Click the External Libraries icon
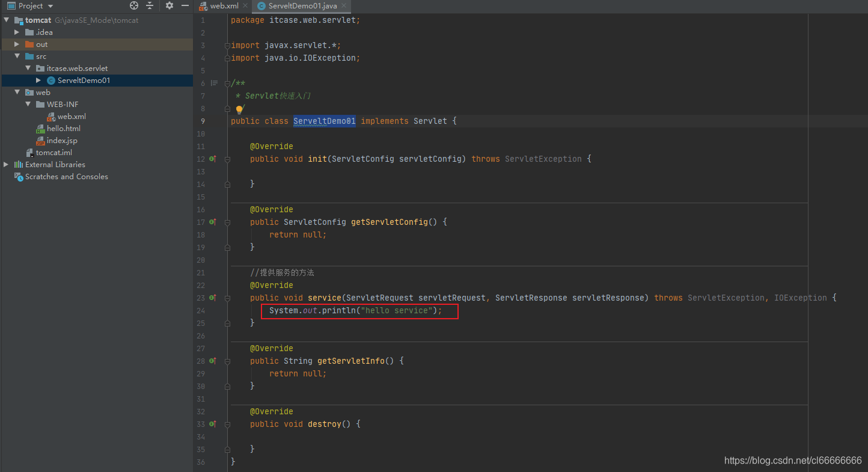Image resolution: width=868 pixels, height=472 pixels. coord(19,165)
